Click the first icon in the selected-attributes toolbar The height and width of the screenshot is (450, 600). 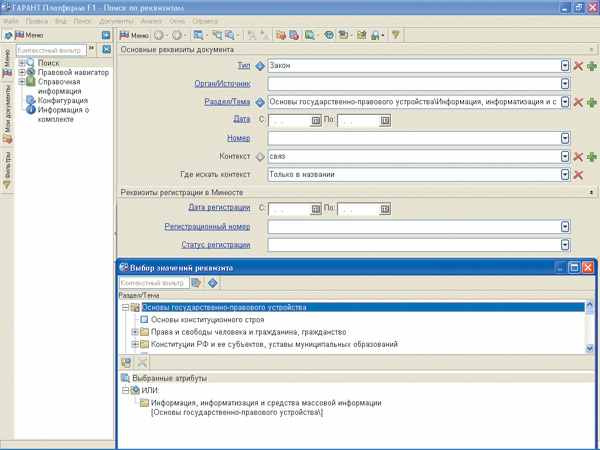click(x=126, y=362)
